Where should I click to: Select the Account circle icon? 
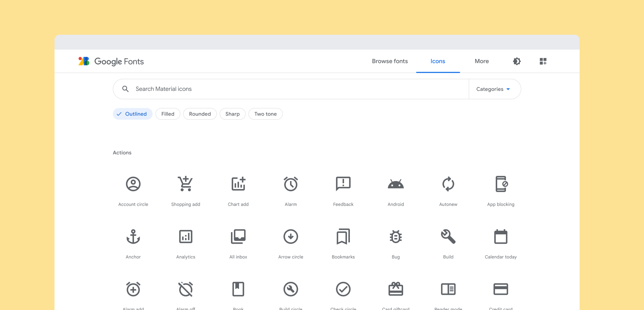(x=133, y=184)
